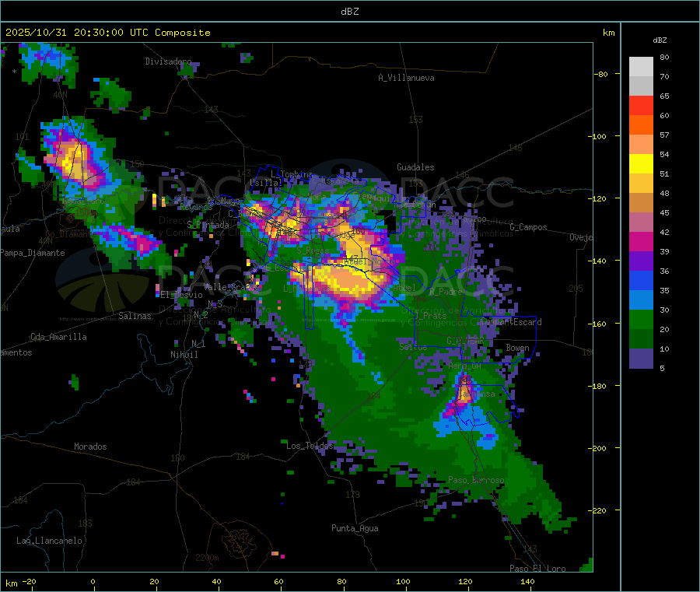Pick the light blue 35 dBZ swatch
This screenshot has height=592, width=700.
[x=641, y=300]
